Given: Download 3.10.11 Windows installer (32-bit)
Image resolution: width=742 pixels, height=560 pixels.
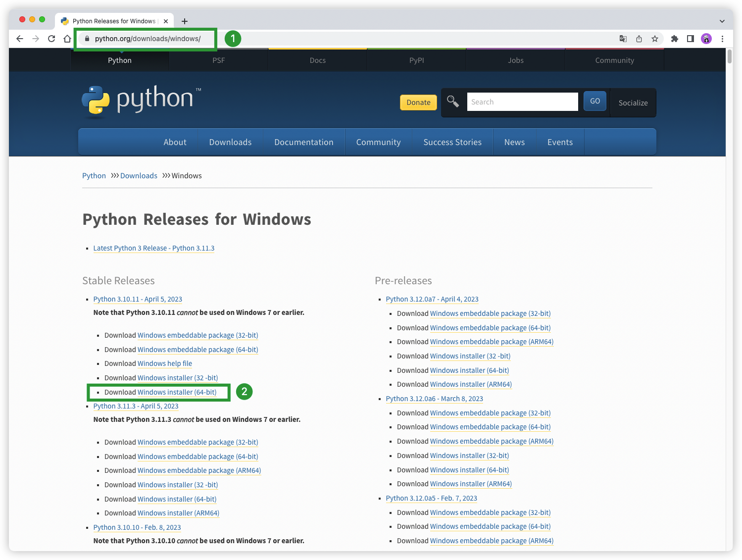Looking at the screenshot, I should pos(178,378).
